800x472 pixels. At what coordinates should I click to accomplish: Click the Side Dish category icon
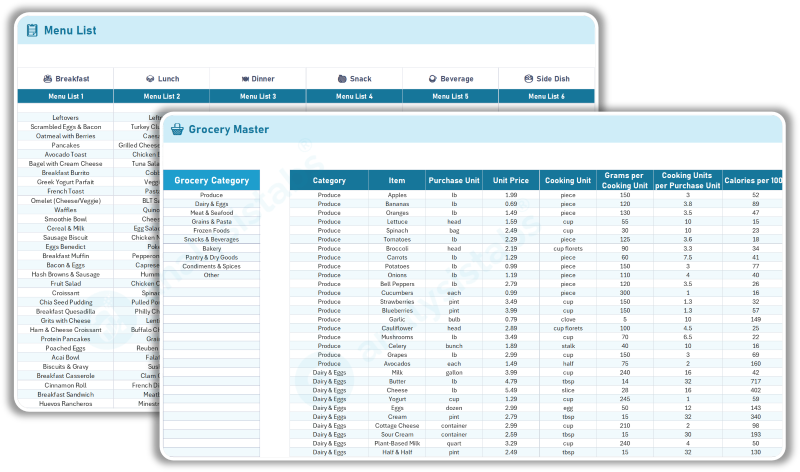(x=529, y=78)
